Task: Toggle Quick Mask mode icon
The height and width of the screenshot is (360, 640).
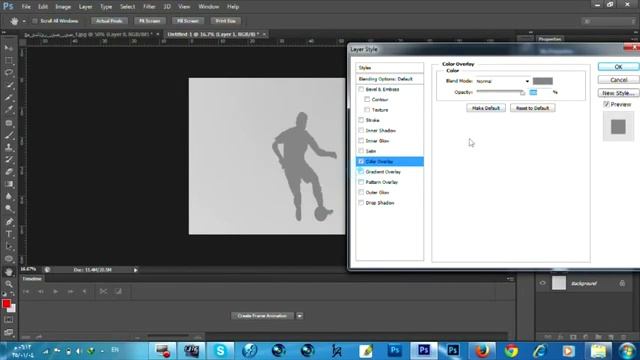Action: pyautogui.click(x=9, y=320)
